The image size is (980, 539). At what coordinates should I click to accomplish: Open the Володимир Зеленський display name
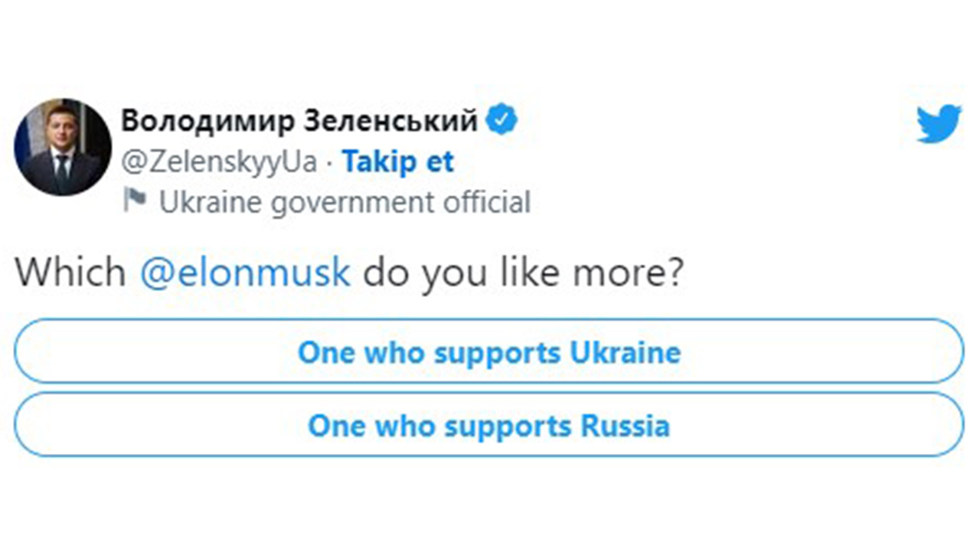click(x=299, y=121)
